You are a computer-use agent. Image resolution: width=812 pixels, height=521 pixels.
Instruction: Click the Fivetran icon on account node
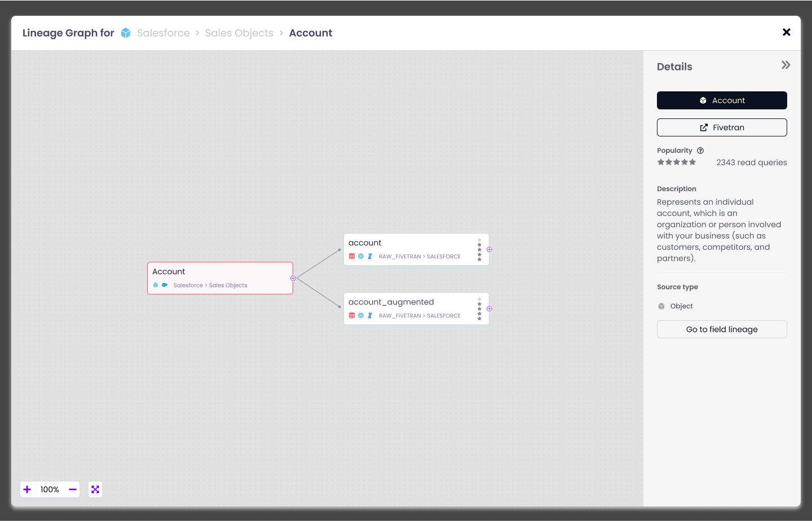pos(370,257)
